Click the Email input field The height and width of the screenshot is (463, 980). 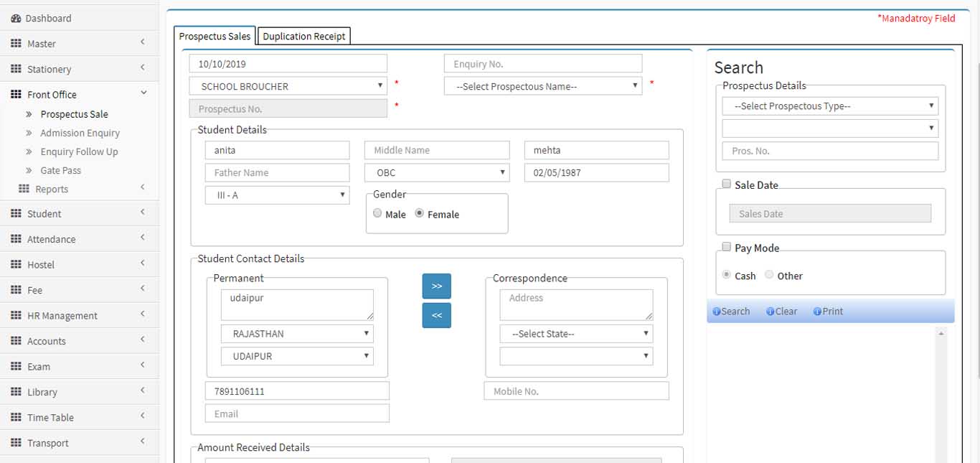click(x=297, y=413)
